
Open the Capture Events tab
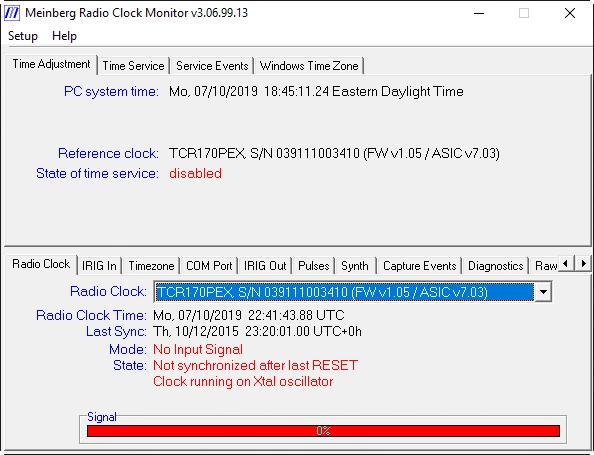(x=419, y=266)
